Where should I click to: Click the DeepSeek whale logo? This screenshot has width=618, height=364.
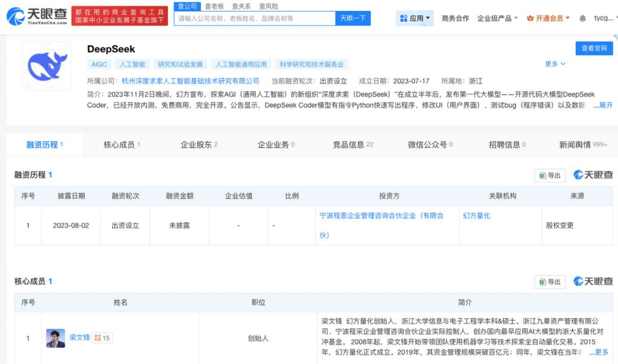pyautogui.click(x=46, y=66)
